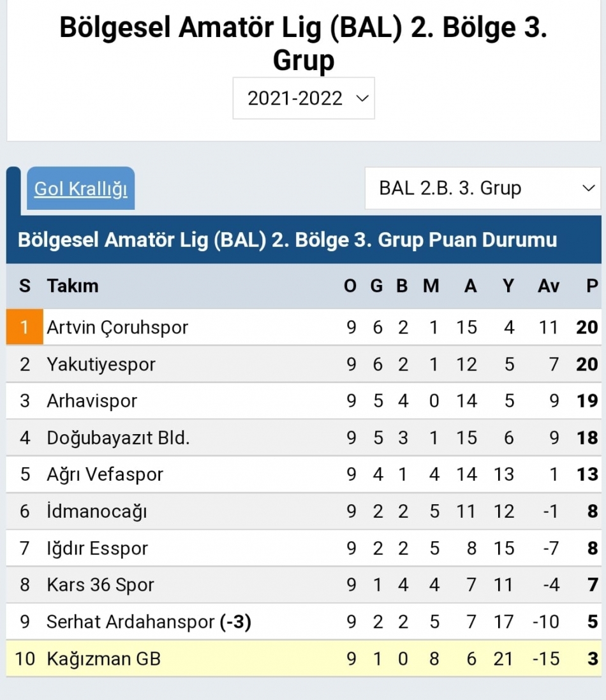Click the Gol Krallığı tab
The height and width of the screenshot is (700, 606).
pyautogui.click(x=80, y=189)
